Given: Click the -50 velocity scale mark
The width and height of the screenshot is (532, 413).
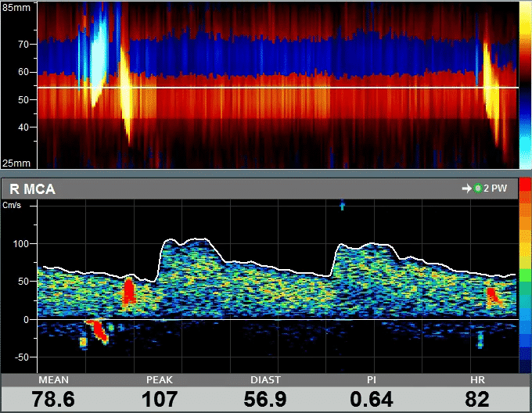Looking at the screenshot, I should [21, 357].
